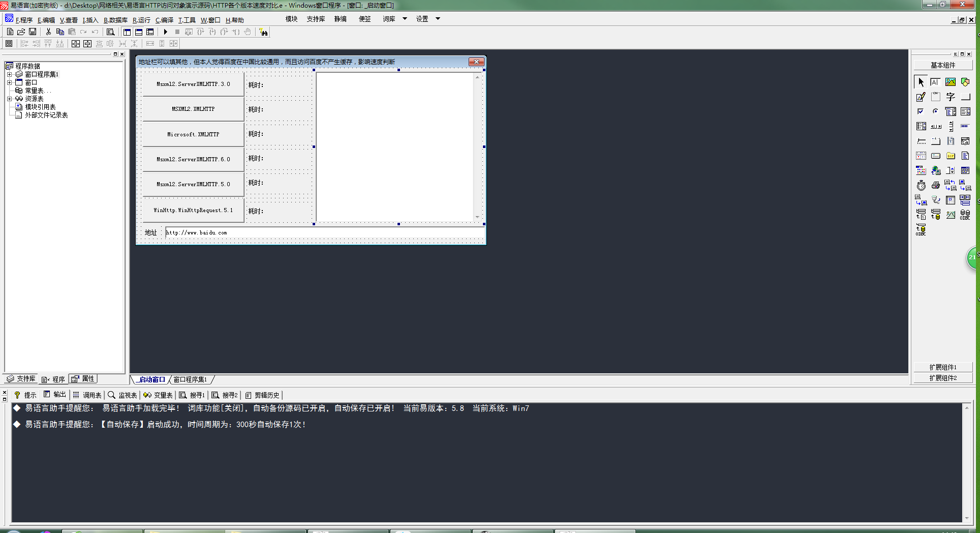Screen dimensions: 980x533
Task: Select 外部文件记录表 in the program tree
Action: (x=46, y=115)
